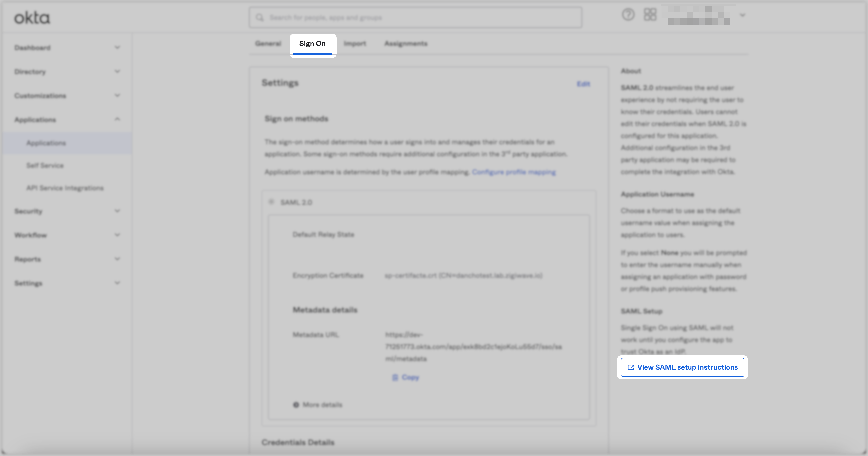
Task: Switch to the Assignments tab
Action: click(x=406, y=44)
